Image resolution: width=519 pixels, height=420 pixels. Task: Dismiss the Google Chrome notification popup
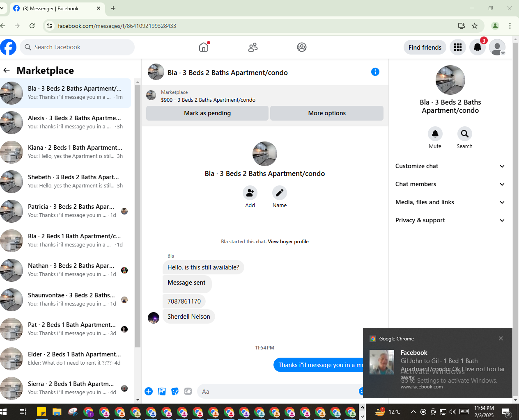pos(501,338)
